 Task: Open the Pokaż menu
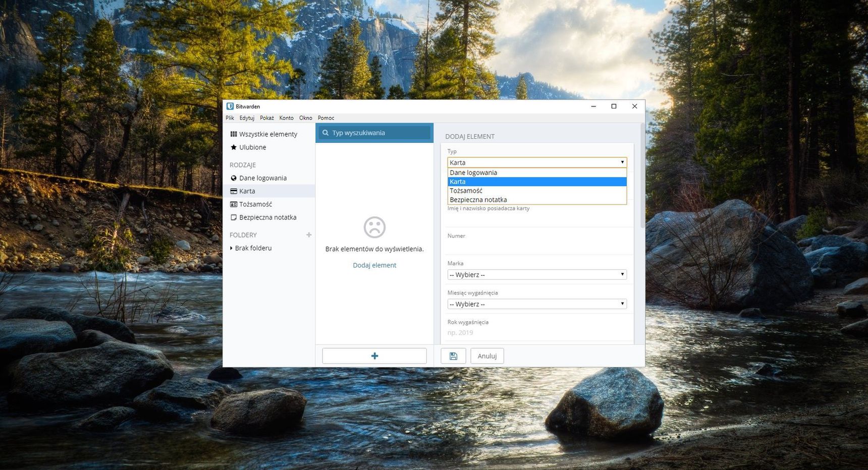(267, 118)
